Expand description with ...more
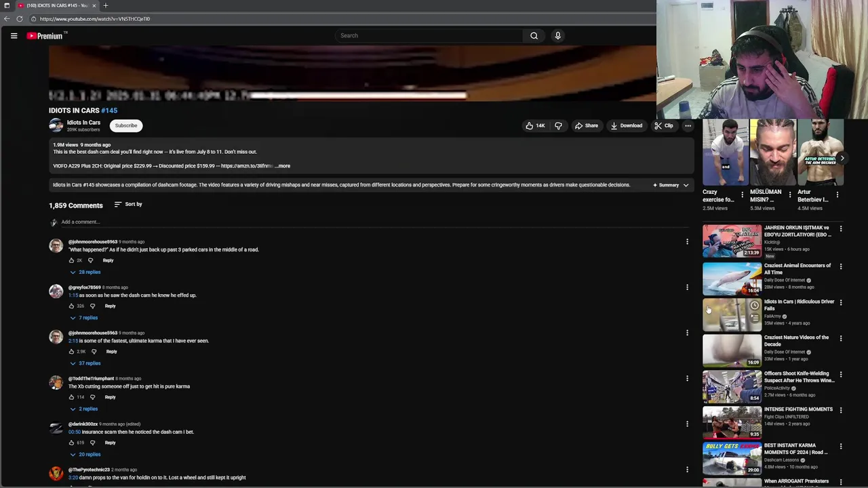 click(282, 166)
